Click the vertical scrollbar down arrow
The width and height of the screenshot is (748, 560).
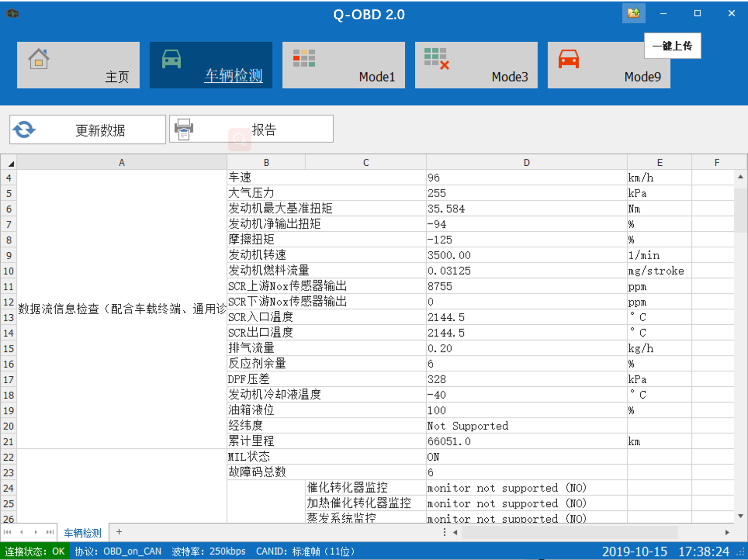click(x=741, y=516)
